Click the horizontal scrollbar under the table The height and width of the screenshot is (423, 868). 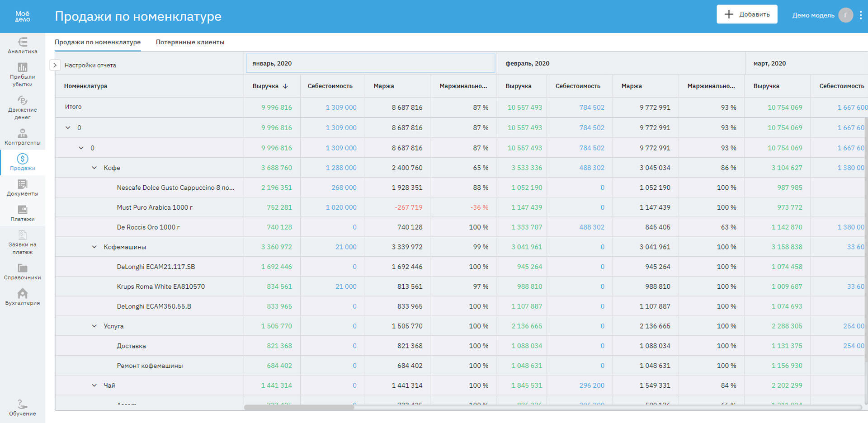(x=299, y=408)
